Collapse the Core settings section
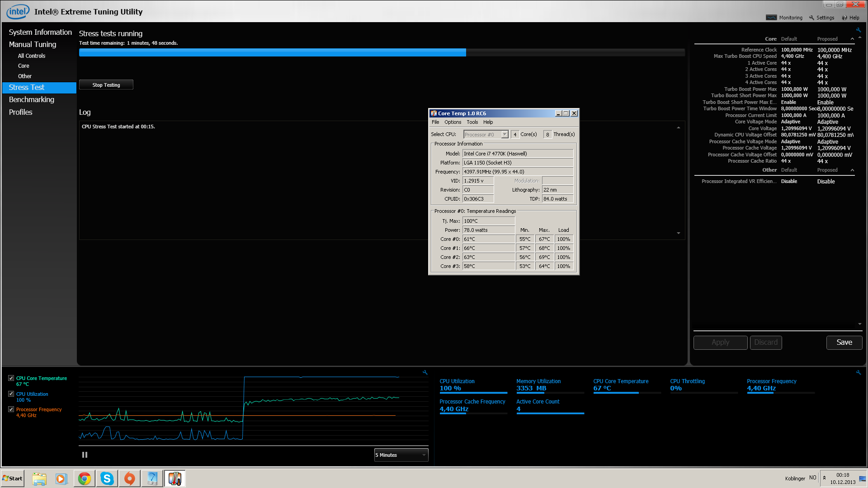Viewport: 868px width, 488px height. [x=852, y=39]
